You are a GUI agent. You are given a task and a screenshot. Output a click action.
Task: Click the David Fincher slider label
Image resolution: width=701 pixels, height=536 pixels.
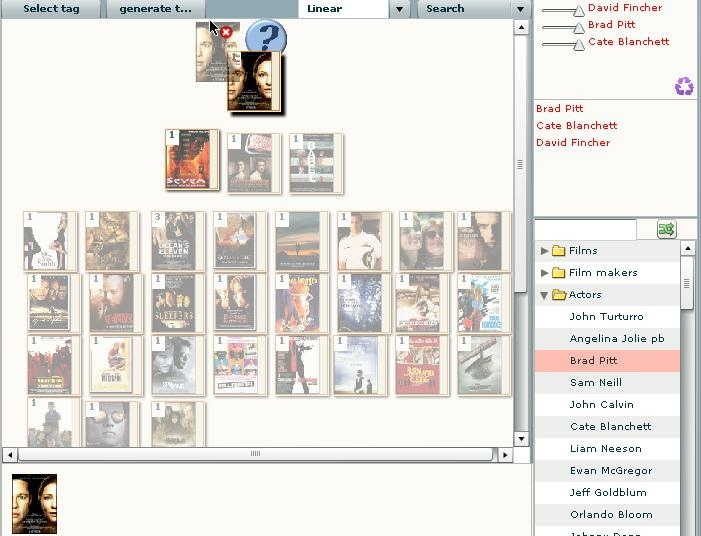click(625, 8)
